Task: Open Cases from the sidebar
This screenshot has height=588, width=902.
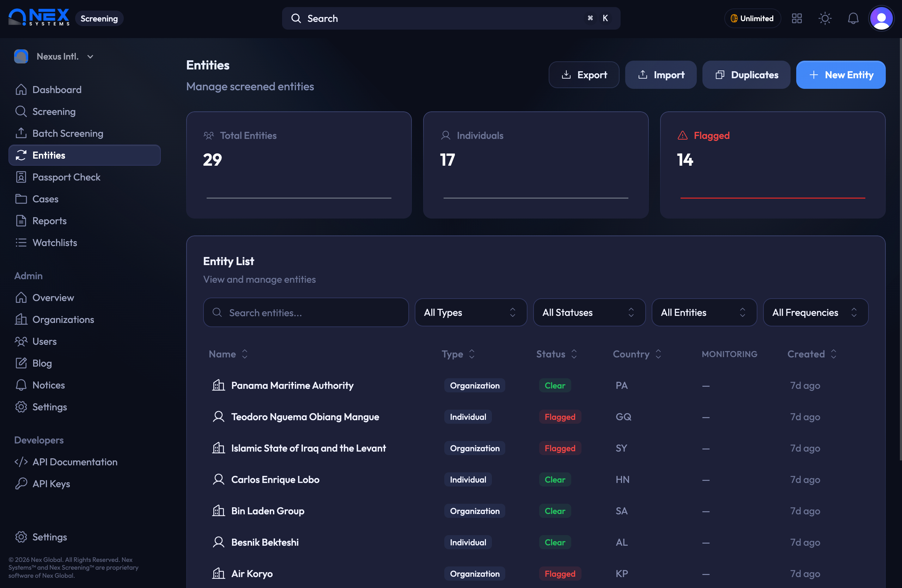Action: point(85,199)
